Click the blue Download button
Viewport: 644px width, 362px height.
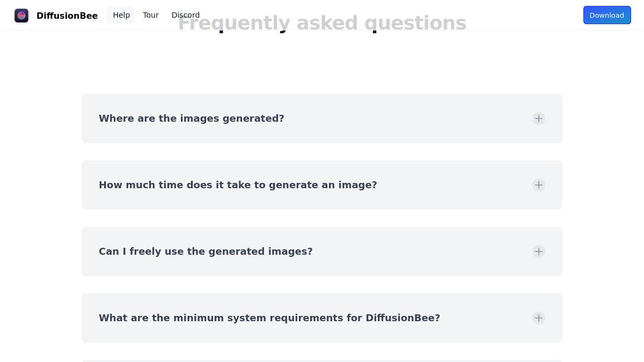[607, 15]
